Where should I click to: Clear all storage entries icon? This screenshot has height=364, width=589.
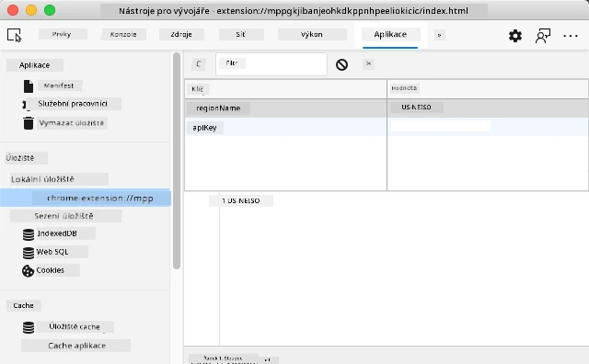click(x=341, y=64)
